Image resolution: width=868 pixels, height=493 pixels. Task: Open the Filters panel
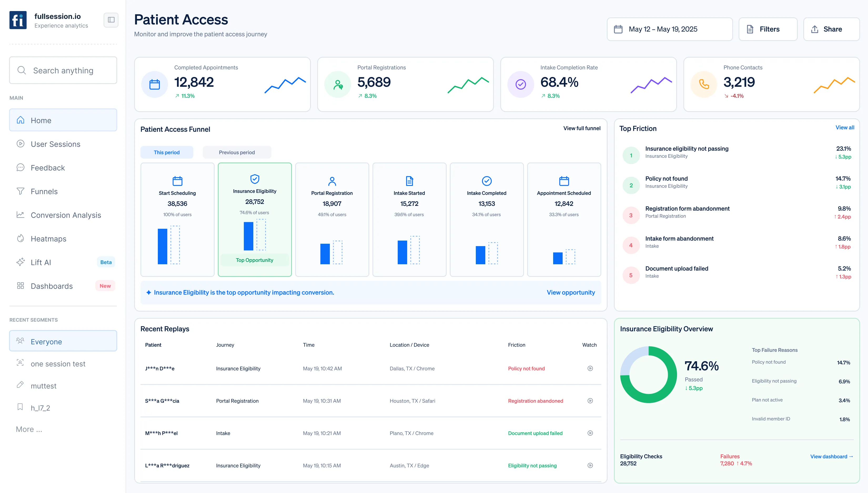pos(768,29)
